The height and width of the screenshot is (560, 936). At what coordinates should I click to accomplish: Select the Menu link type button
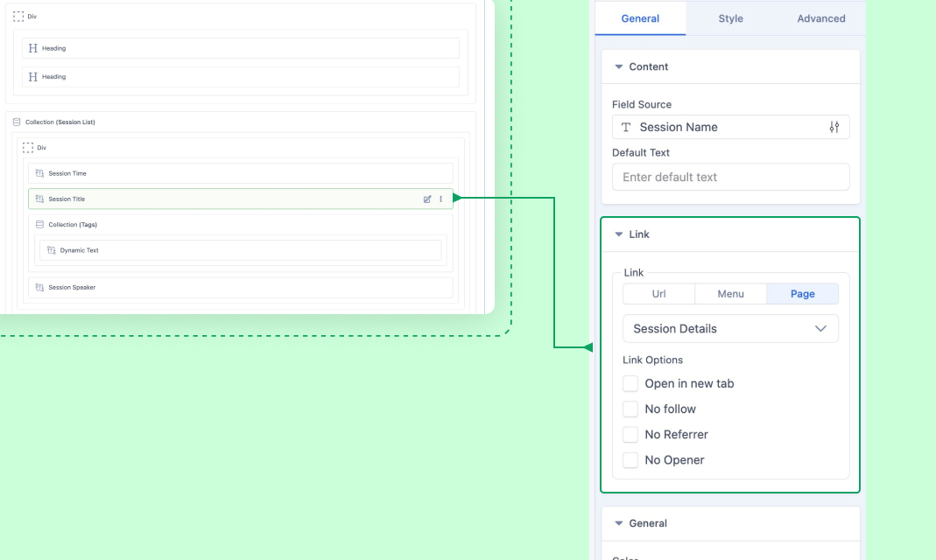pyautogui.click(x=730, y=294)
